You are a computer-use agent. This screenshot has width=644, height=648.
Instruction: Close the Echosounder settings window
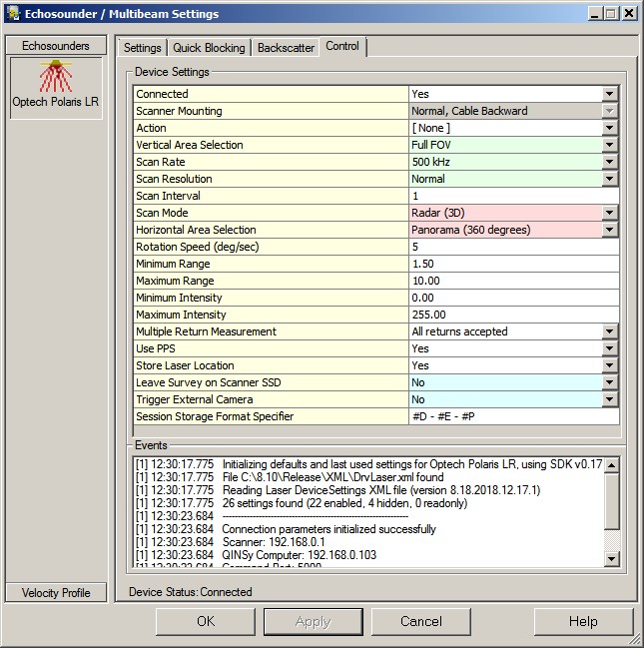[x=629, y=14]
